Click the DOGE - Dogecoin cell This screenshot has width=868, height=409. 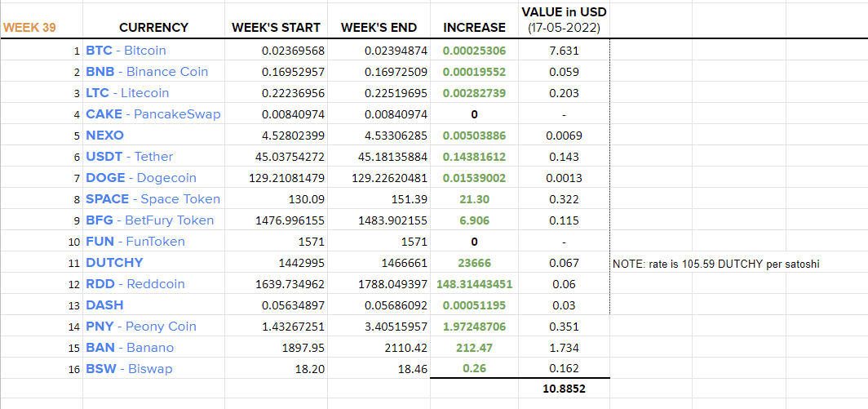(x=153, y=178)
